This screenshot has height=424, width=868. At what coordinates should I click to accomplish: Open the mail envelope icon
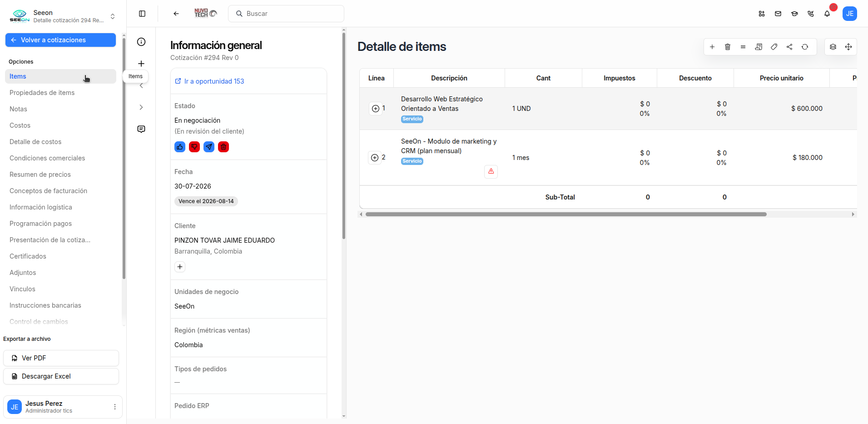778,14
